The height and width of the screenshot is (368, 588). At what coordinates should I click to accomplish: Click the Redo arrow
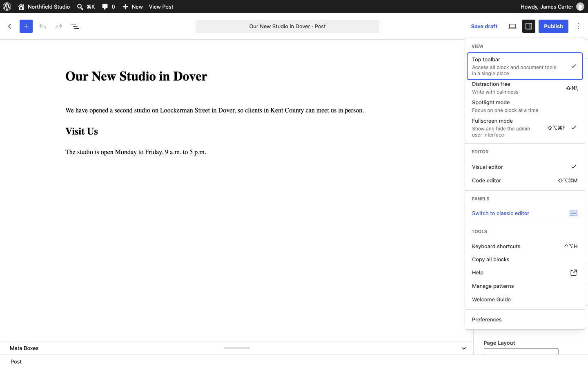[59, 26]
